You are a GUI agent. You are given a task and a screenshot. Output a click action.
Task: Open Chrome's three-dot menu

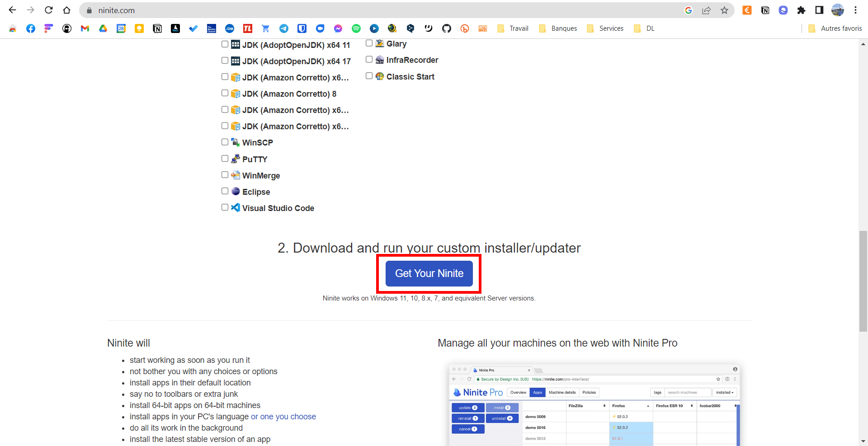tap(855, 10)
